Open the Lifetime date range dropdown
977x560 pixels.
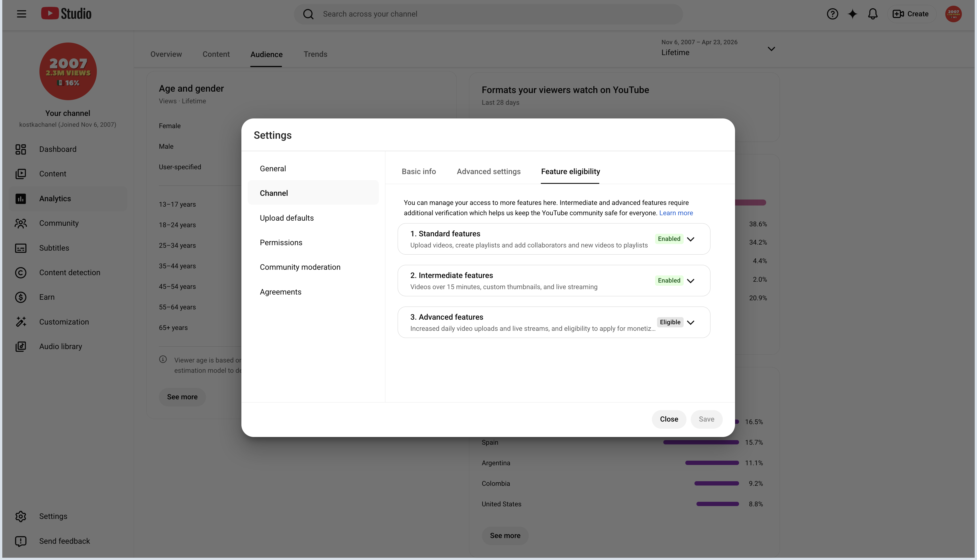pos(718,48)
